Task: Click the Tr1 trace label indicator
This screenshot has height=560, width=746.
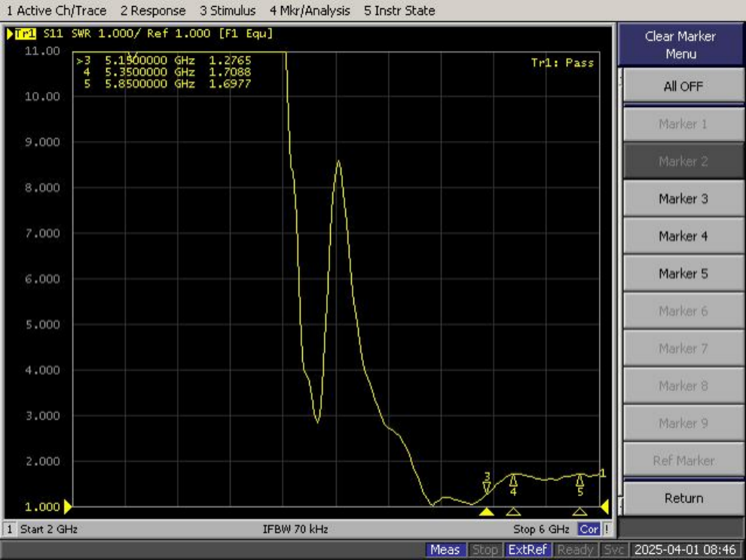Action: (x=26, y=34)
